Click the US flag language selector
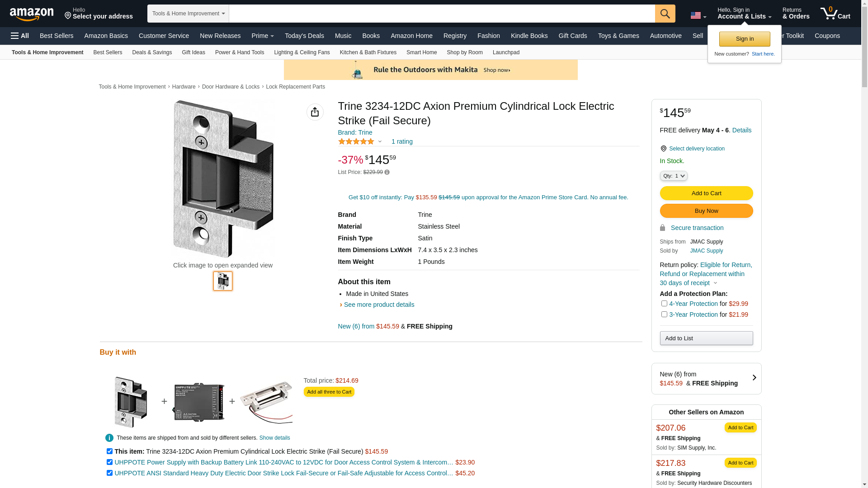This screenshot has height=488, width=868. 698,16
